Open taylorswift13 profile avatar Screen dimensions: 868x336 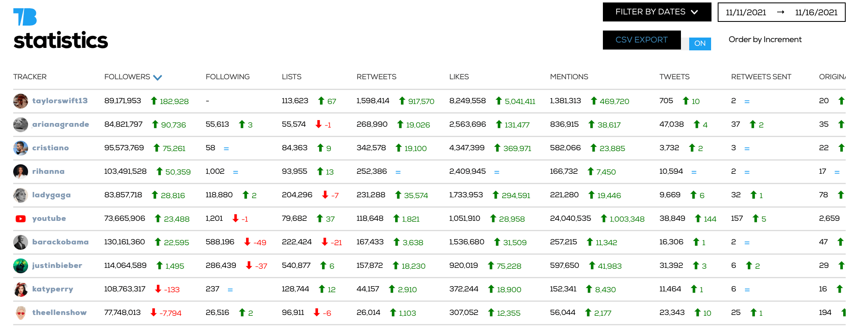pyautogui.click(x=21, y=101)
